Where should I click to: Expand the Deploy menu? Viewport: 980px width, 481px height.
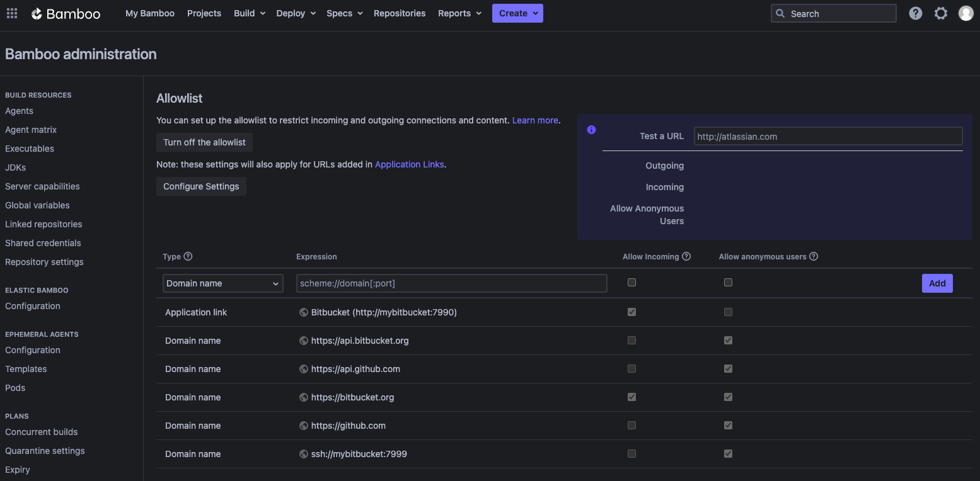coord(296,13)
